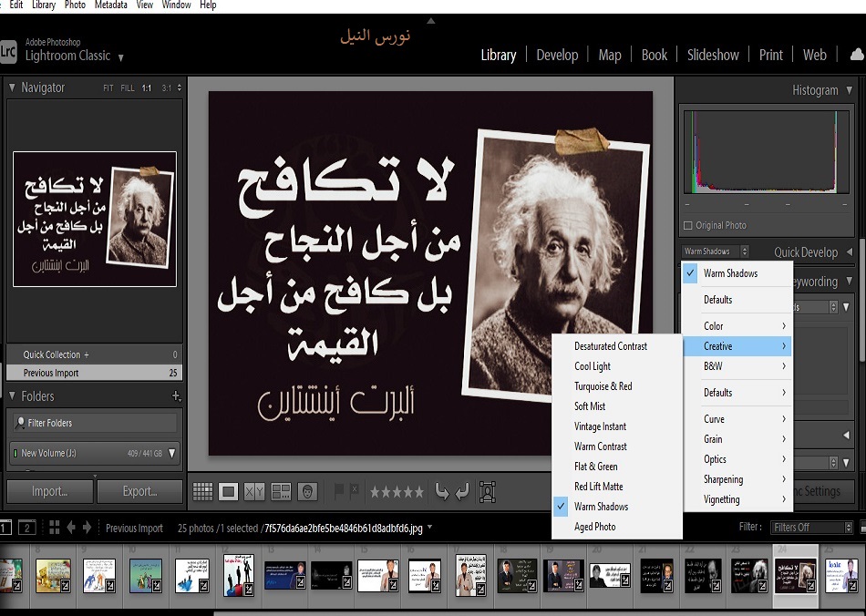Viewport: 866px width, 616px height.
Task: Open filename path dropdown arrow
Action: click(429, 527)
